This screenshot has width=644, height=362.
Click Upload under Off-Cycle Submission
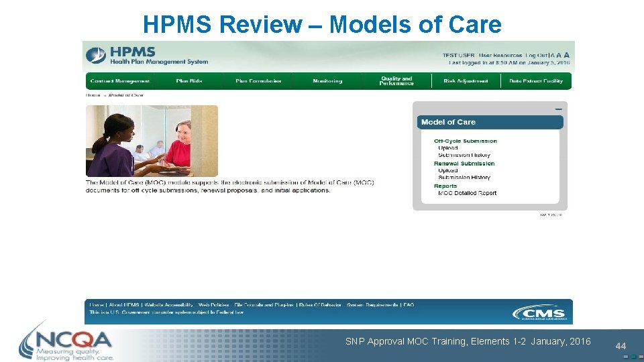[447, 148]
